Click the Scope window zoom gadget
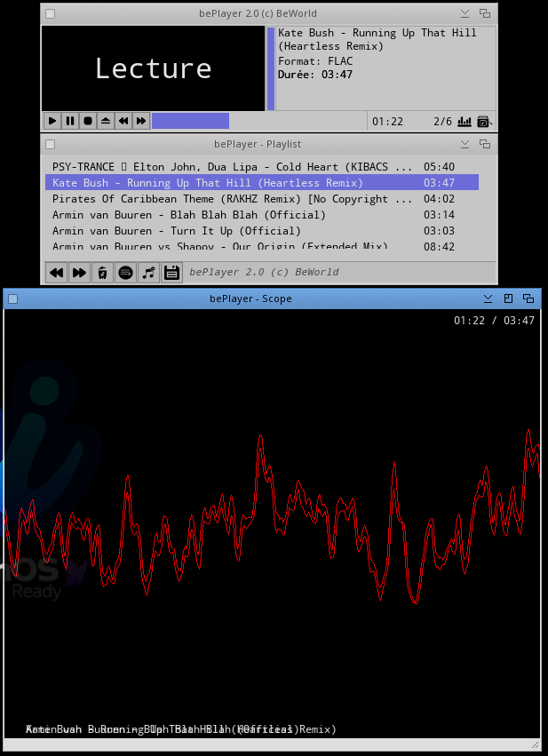 (508, 298)
